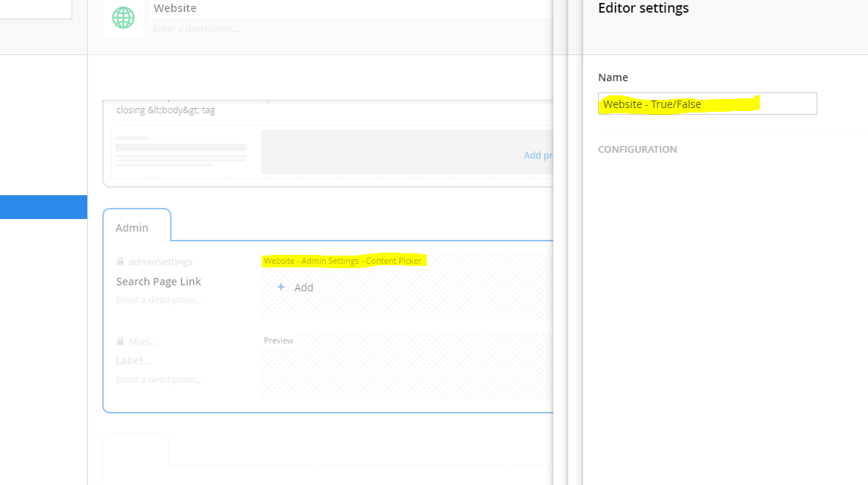Click description field under Label placeholder
The width and height of the screenshot is (868, 485).
(x=160, y=379)
